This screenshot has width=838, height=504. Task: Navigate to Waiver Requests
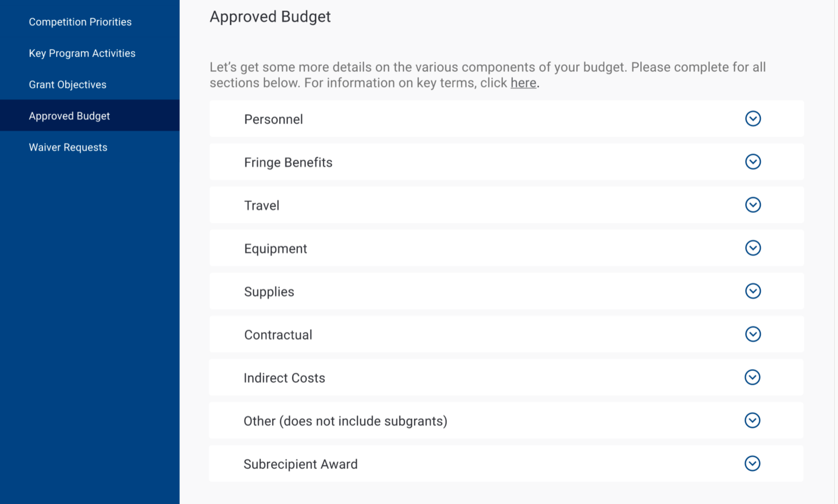pos(68,147)
